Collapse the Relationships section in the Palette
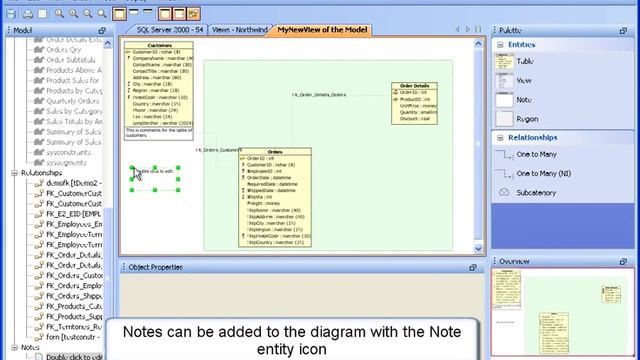 500,138
